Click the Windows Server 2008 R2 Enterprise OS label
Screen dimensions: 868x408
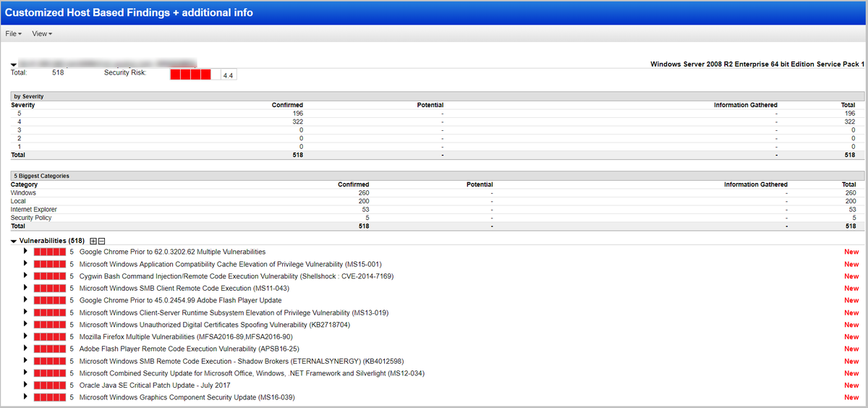(x=757, y=64)
